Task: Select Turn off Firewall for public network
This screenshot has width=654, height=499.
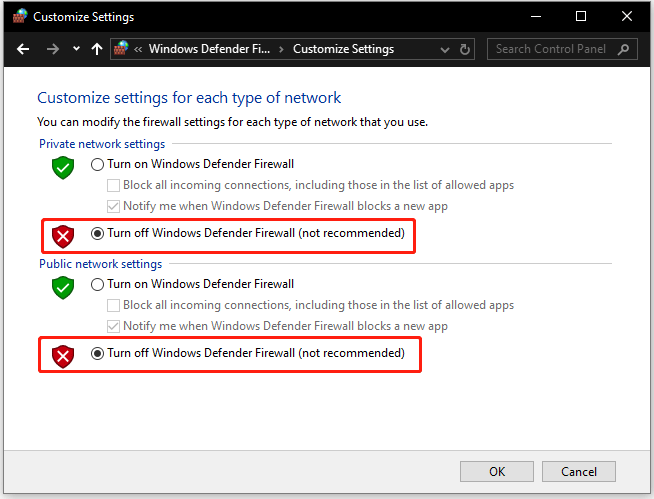Action: (x=98, y=354)
